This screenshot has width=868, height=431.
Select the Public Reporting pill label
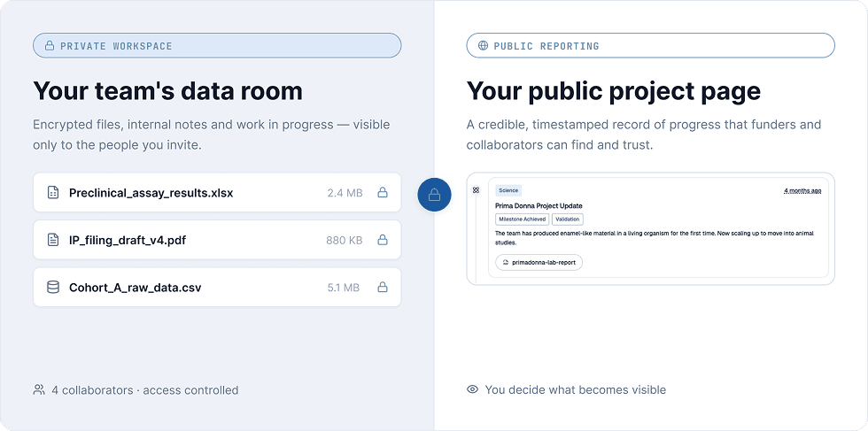click(650, 45)
